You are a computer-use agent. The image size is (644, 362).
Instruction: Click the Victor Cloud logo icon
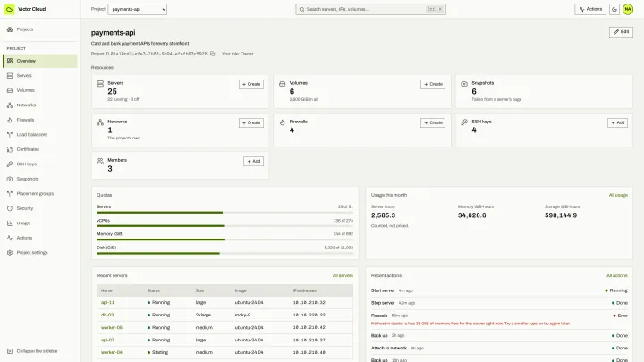pos(9,9)
